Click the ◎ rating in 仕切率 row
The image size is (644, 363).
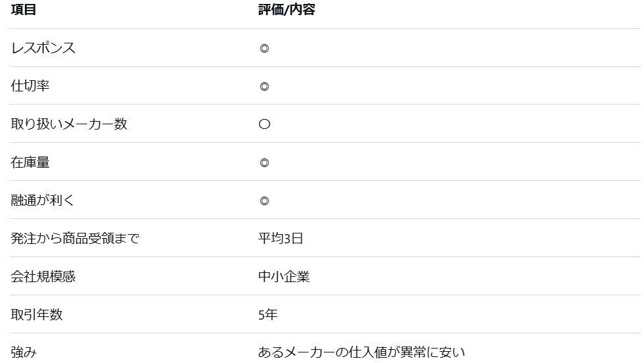(x=264, y=86)
